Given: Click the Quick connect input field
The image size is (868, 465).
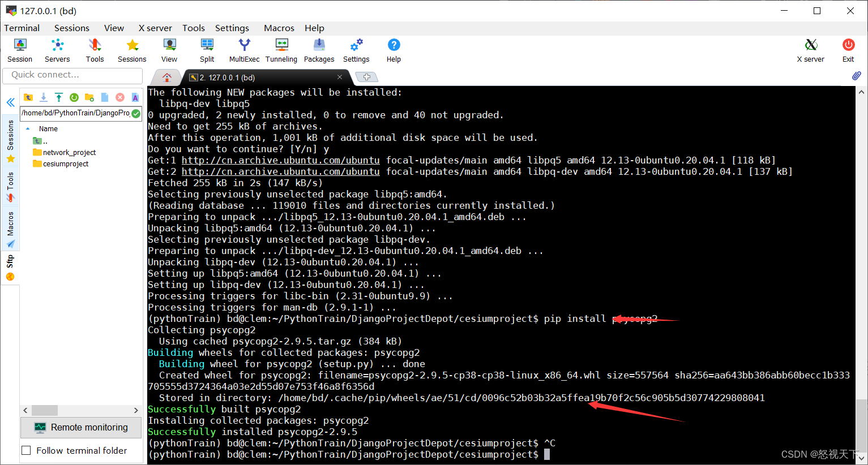Looking at the screenshot, I should click(x=72, y=75).
